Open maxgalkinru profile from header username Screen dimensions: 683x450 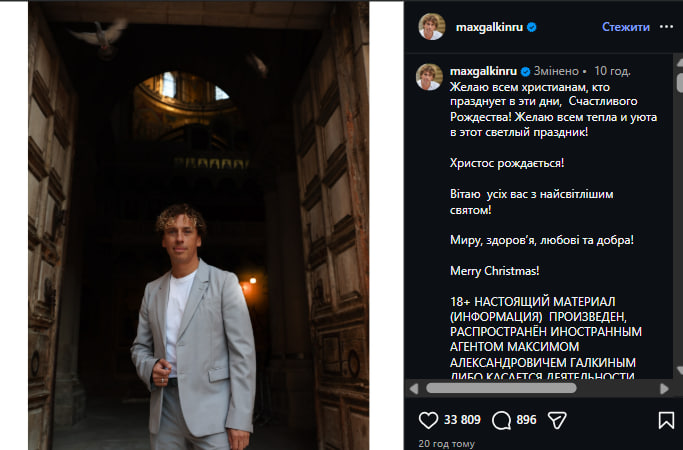[x=487, y=27]
